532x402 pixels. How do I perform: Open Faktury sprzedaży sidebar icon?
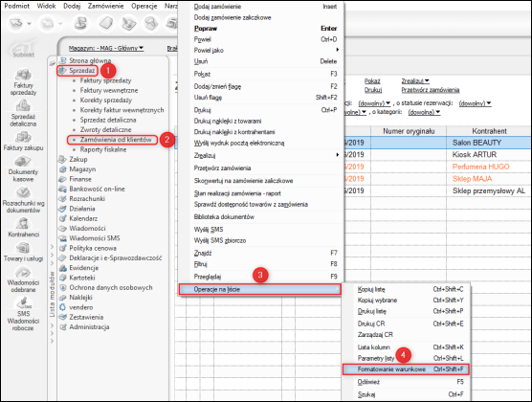pyautogui.click(x=23, y=81)
